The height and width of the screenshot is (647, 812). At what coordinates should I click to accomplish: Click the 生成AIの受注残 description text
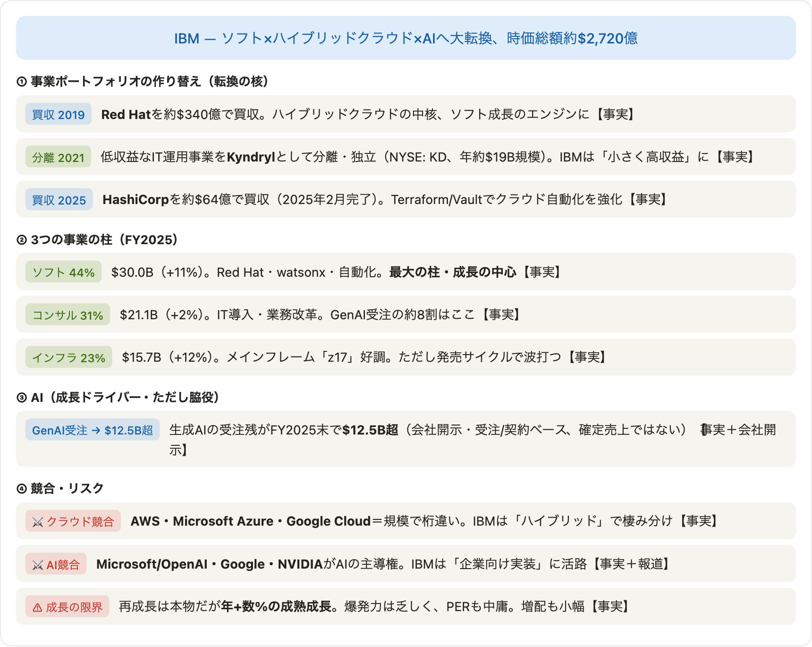coord(473,439)
